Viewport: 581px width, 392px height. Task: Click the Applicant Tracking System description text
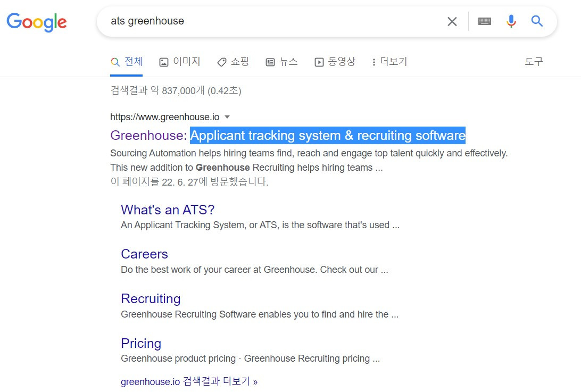point(260,225)
